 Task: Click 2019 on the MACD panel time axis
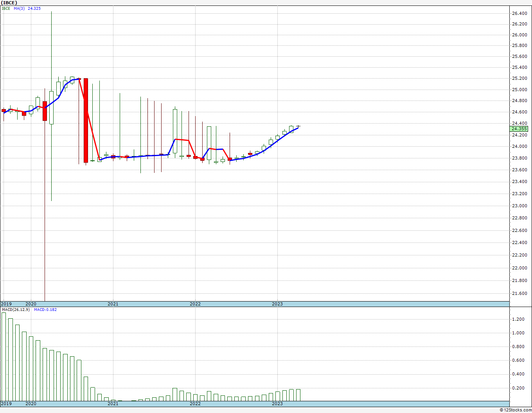(6, 404)
